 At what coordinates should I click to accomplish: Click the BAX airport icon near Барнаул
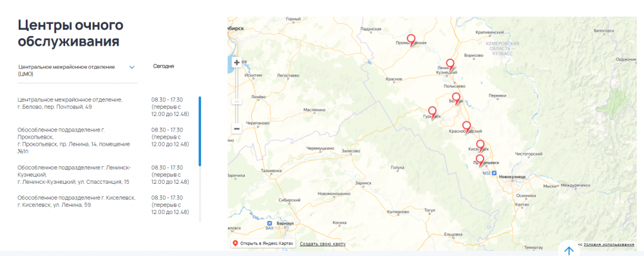(269, 223)
